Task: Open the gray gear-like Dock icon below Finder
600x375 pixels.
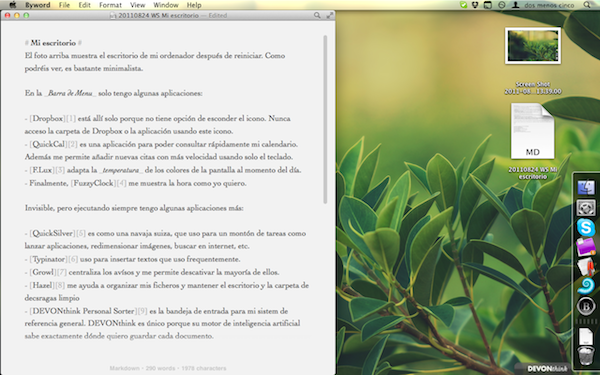Action: [x=586, y=208]
